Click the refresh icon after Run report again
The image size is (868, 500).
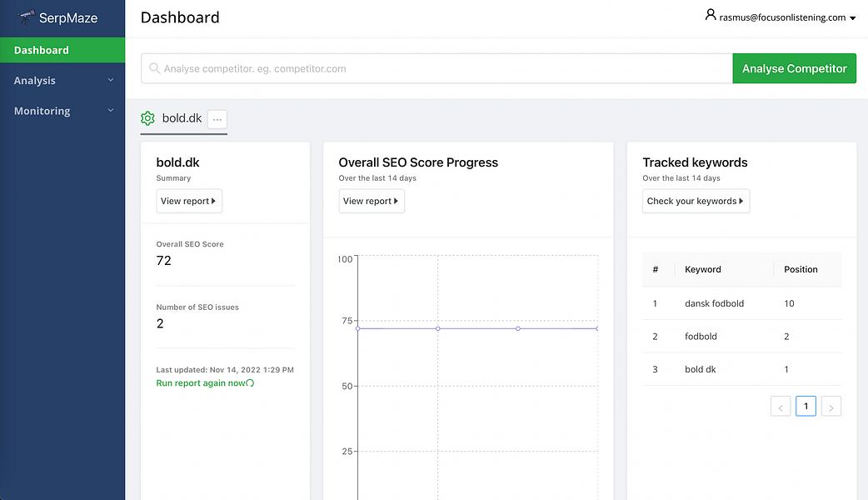(250, 383)
